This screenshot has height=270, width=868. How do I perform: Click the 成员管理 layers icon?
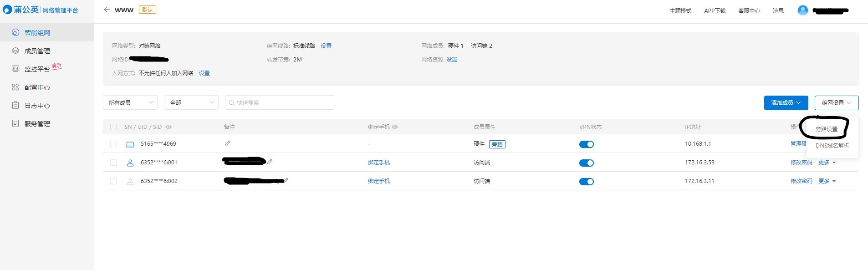pos(15,51)
